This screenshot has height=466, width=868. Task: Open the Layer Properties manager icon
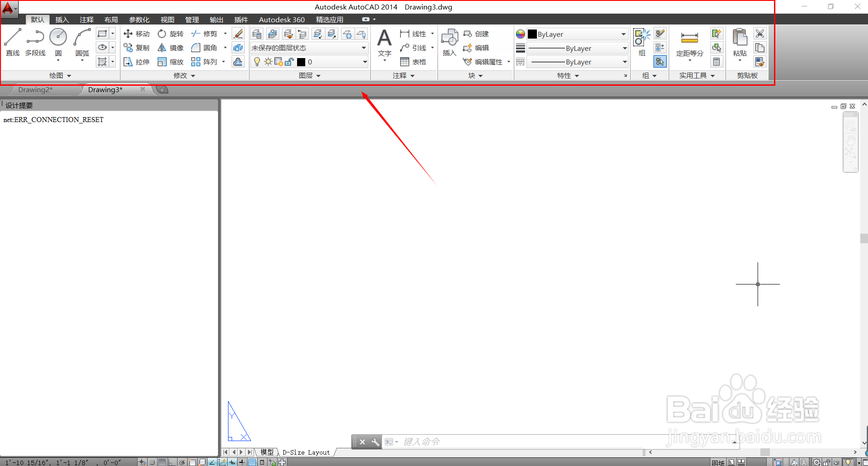click(x=257, y=34)
